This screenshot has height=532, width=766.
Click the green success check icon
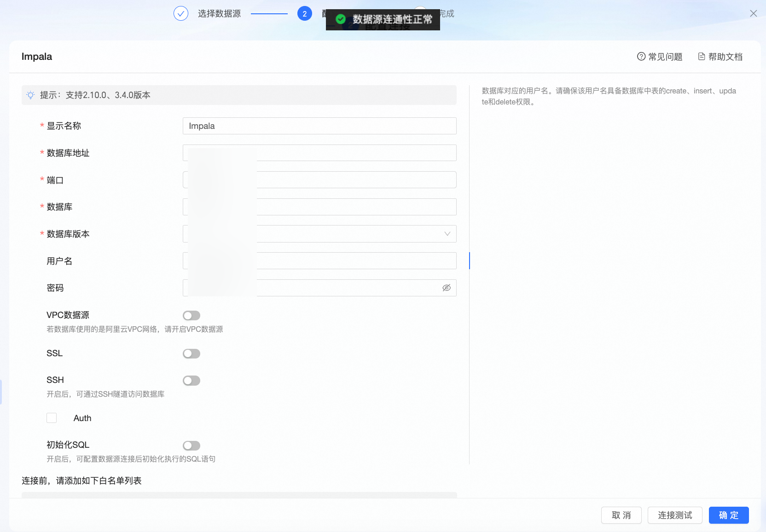341,19
